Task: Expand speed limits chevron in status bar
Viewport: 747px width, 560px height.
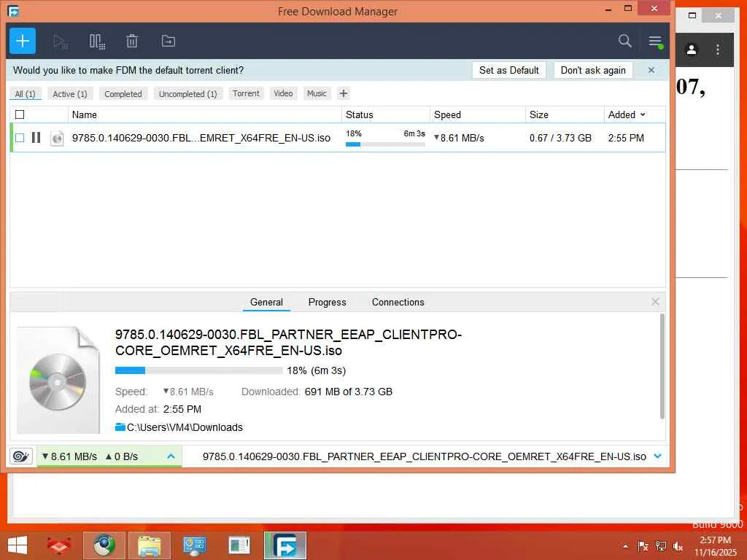Action: (171, 456)
